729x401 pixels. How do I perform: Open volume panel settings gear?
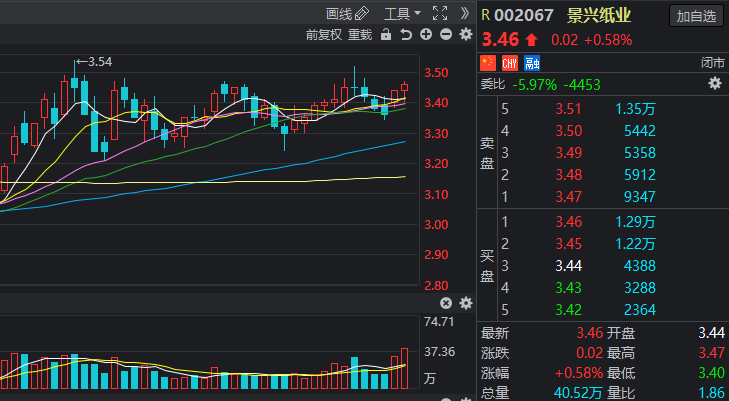pos(466,303)
